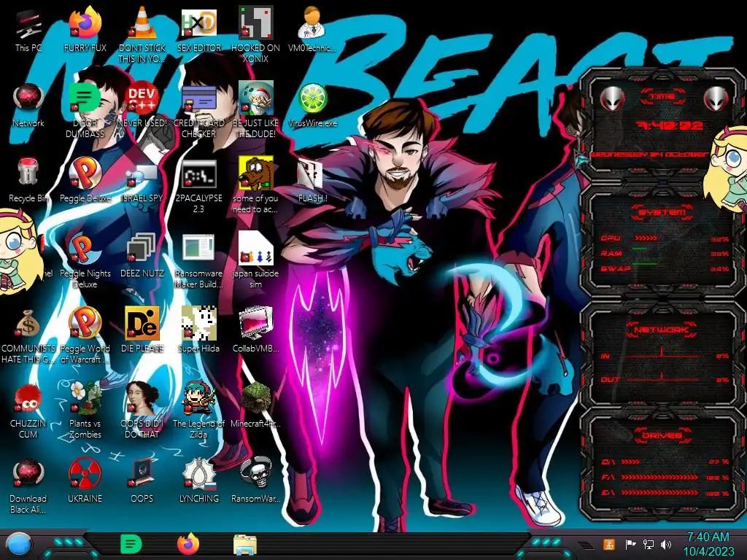Click the date text on time widget
This screenshot has width=747, height=560.
click(649, 155)
